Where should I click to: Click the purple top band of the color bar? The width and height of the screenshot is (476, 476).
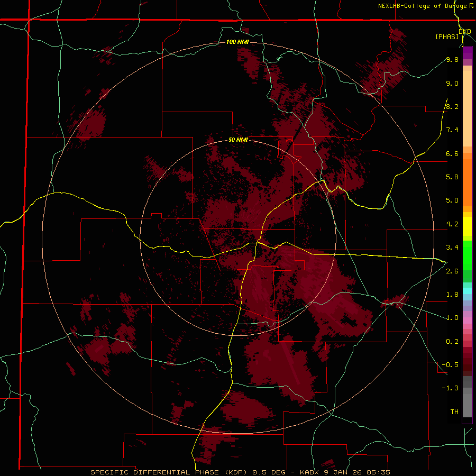467,53
